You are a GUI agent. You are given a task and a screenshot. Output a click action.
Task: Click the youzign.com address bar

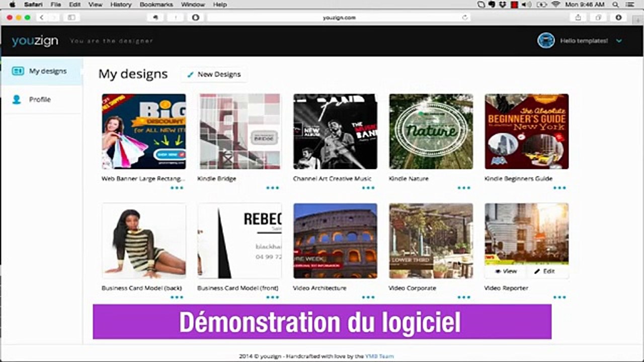click(339, 17)
